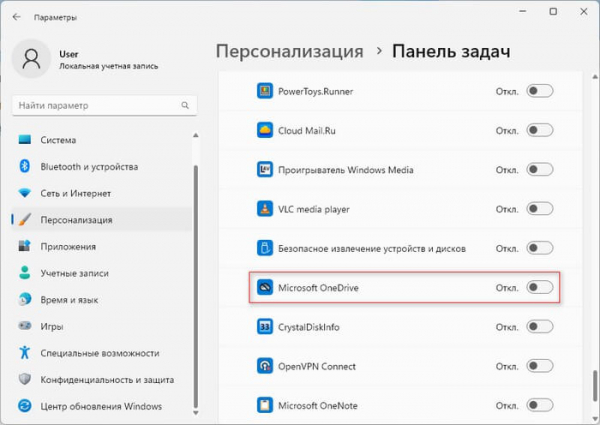Click sidebar scrollbar down arrow
Screen dimensions: 600x425
pos(196,413)
